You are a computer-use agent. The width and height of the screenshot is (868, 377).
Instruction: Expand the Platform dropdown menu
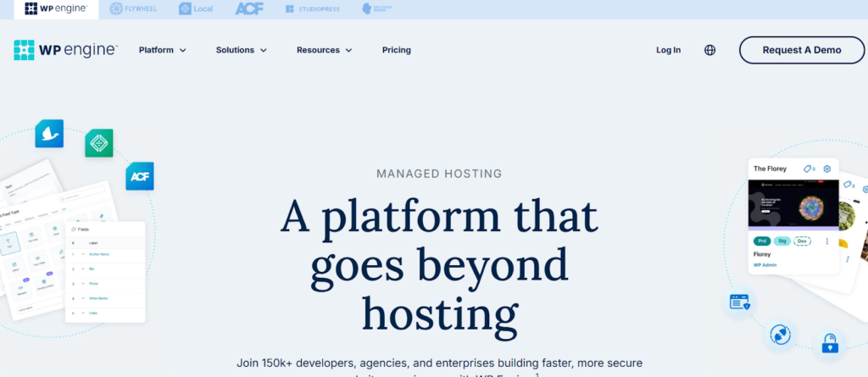click(x=163, y=50)
